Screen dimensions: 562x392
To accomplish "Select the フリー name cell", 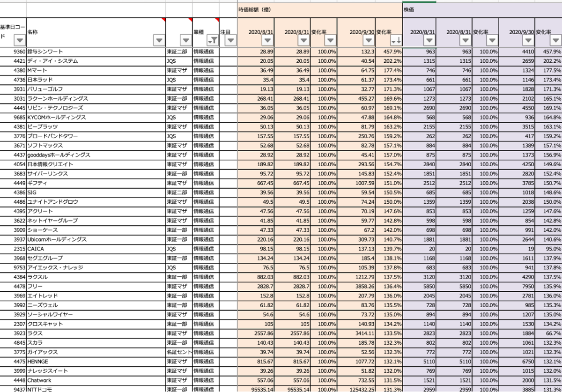I will (96, 286).
